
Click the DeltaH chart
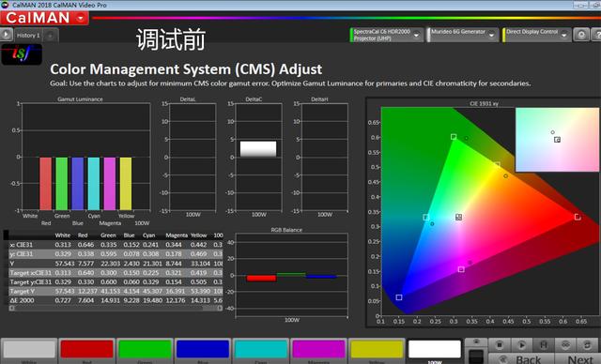point(325,157)
